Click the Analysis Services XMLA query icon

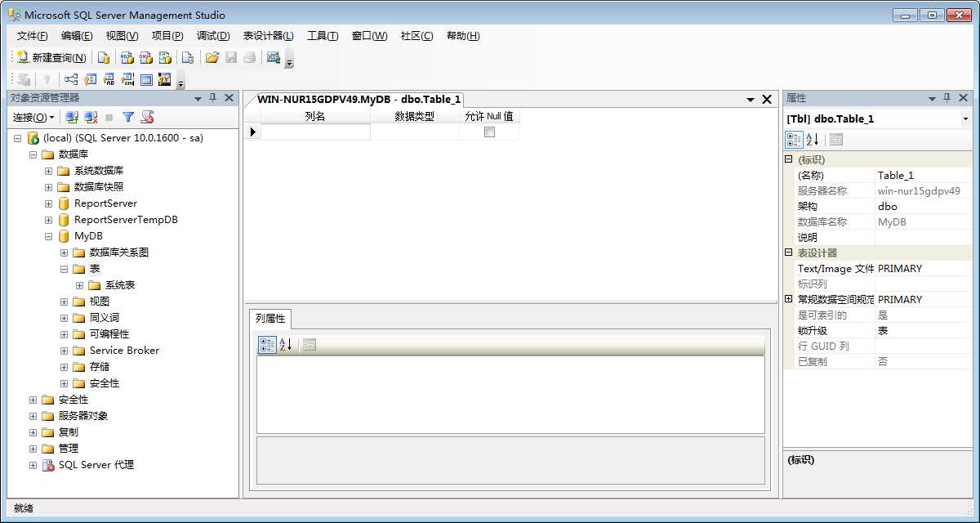tap(166, 58)
